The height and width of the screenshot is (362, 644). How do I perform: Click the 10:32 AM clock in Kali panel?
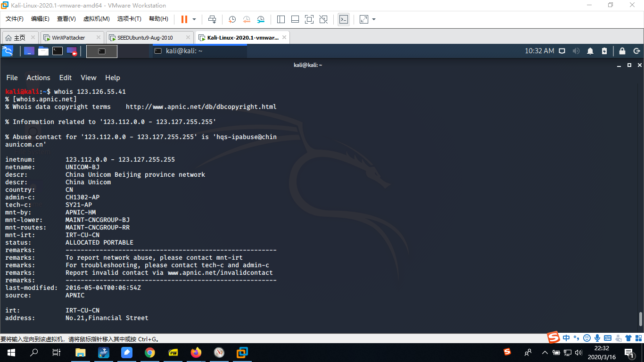(539, 51)
